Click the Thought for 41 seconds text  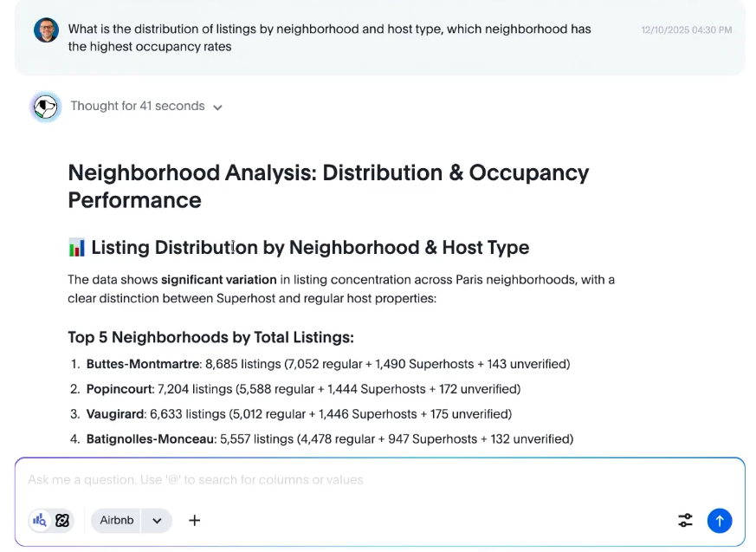137,107
